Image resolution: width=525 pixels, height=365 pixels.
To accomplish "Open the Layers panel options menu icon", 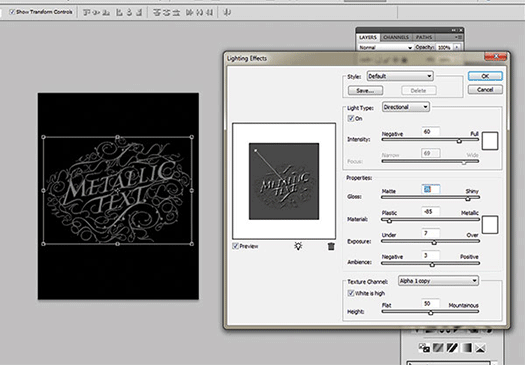I will (458, 37).
